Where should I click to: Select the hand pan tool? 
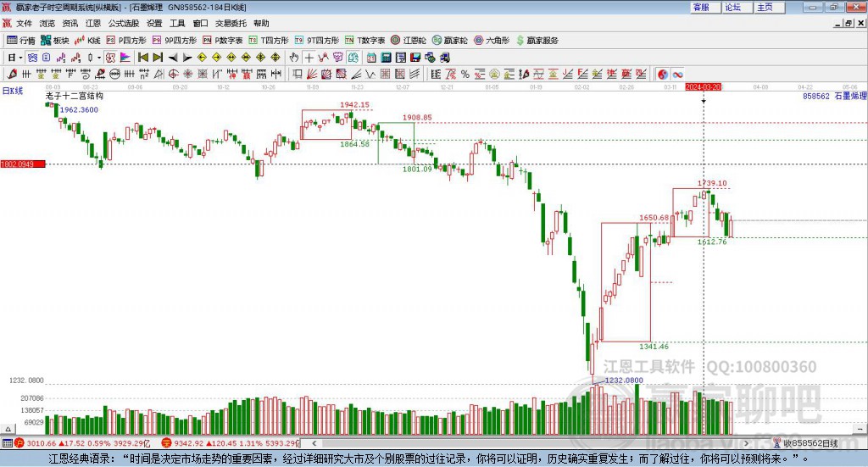pos(294,58)
